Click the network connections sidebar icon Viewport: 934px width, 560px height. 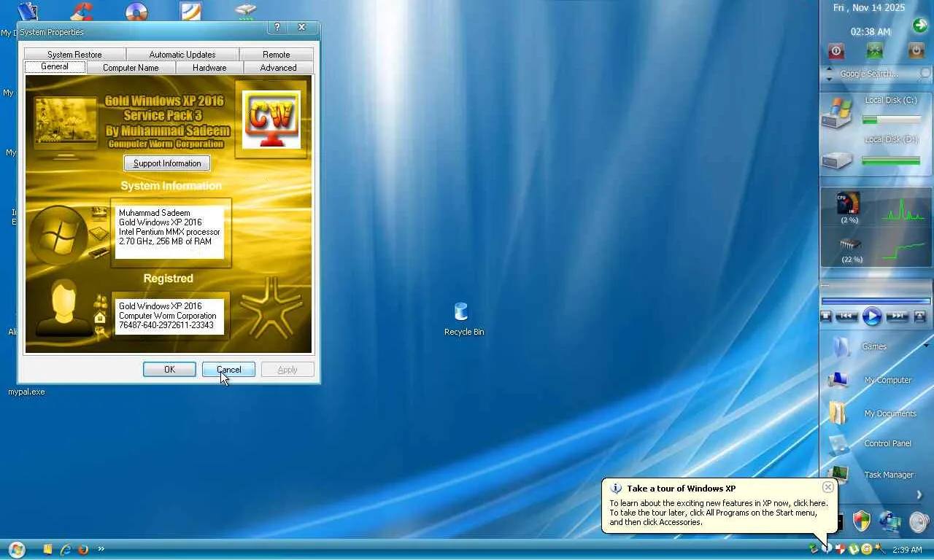point(890,521)
